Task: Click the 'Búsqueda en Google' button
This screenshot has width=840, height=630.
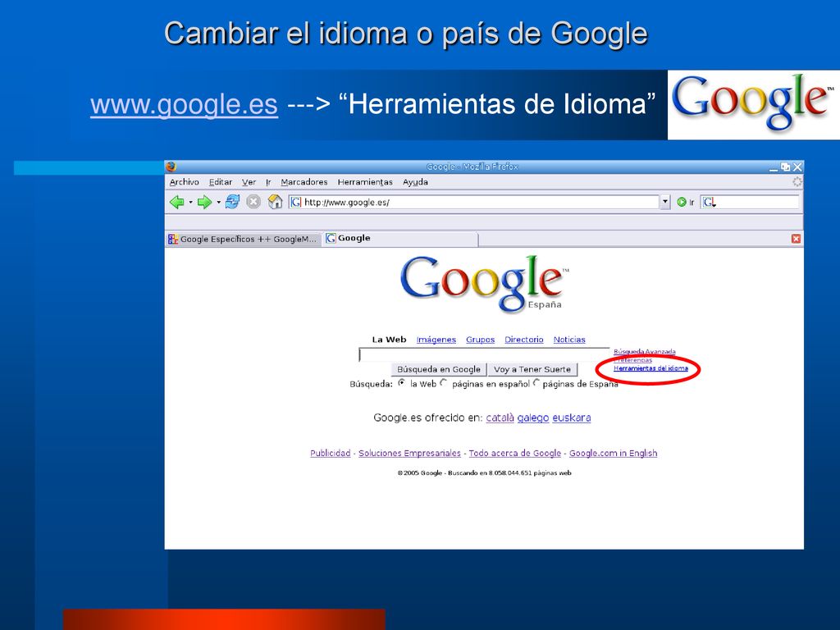Action: [439, 369]
